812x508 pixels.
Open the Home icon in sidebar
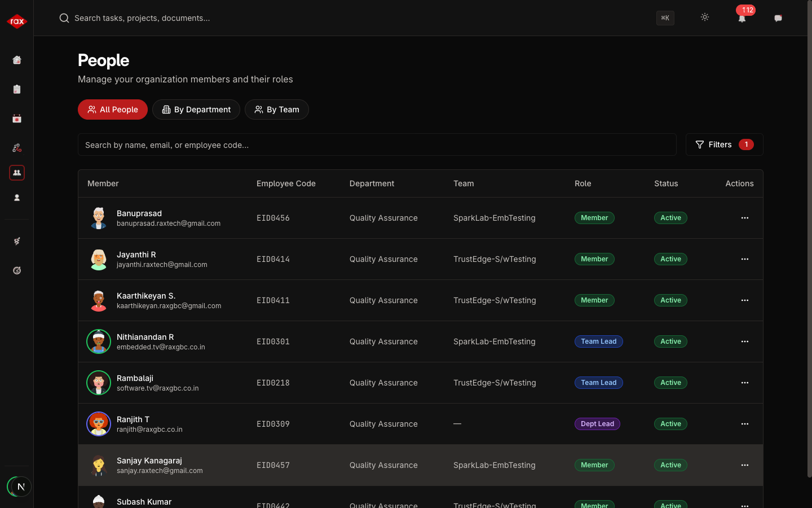pos(17,60)
